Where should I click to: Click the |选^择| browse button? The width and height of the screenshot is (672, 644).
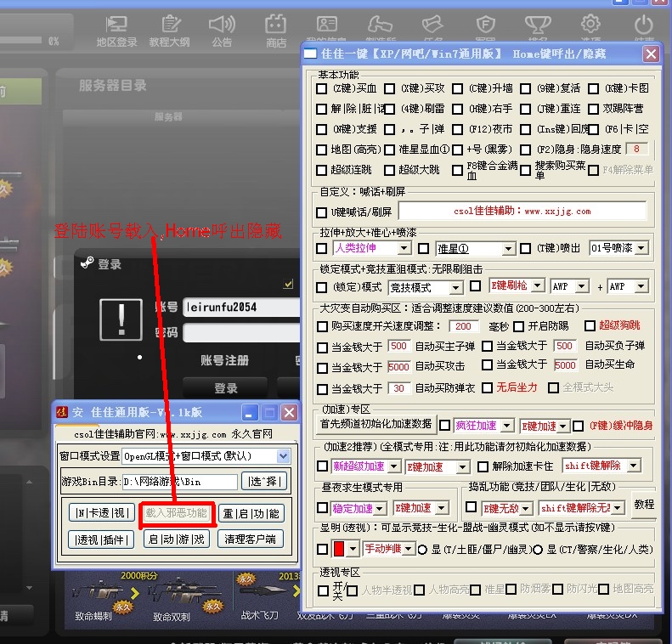coord(264,481)
